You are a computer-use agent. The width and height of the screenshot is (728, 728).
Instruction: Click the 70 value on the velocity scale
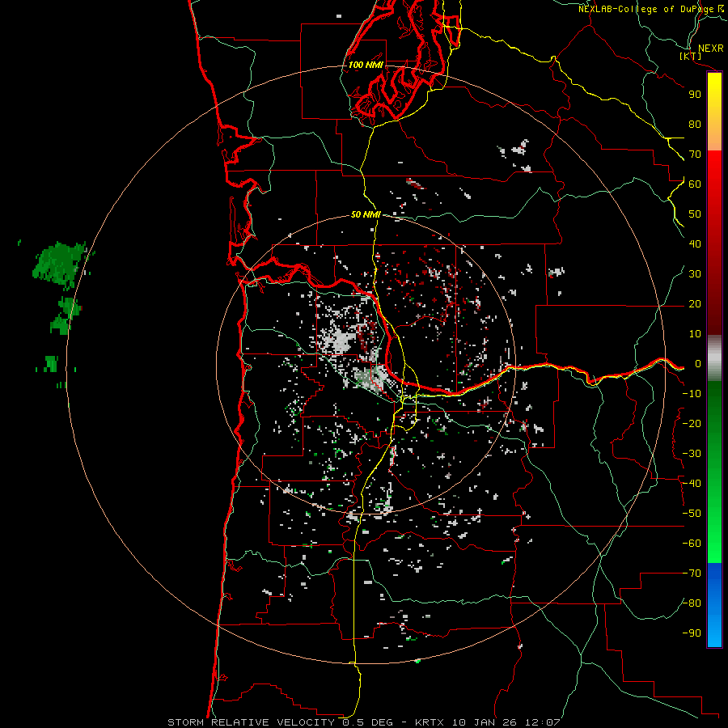[695, 154]
